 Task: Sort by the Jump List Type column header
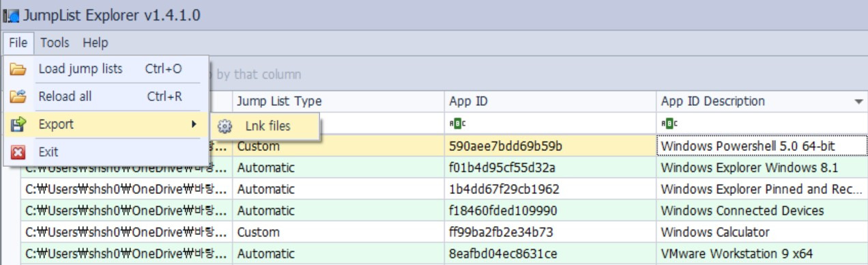338,102
